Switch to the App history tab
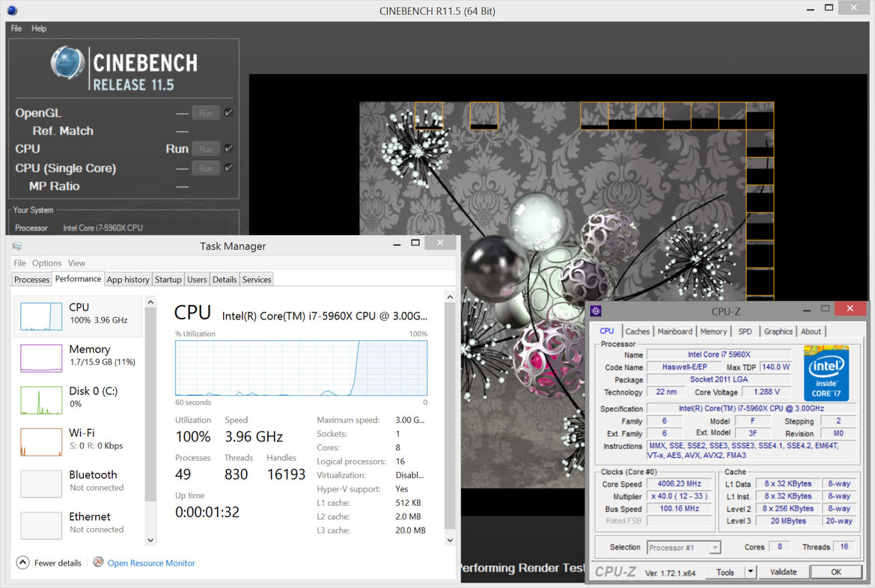 (x=128, y=280)
